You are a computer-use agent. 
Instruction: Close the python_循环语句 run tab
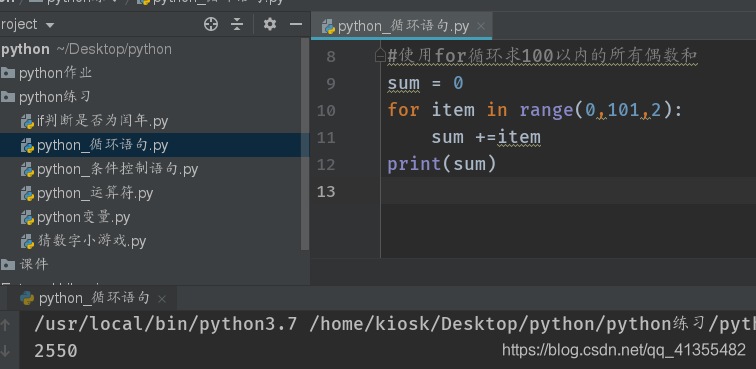point(162,299)
